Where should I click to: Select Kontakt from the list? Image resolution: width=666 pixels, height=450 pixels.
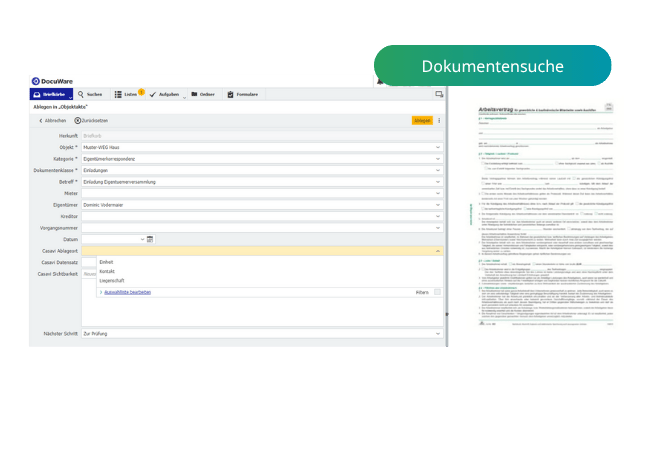[107, 272]
